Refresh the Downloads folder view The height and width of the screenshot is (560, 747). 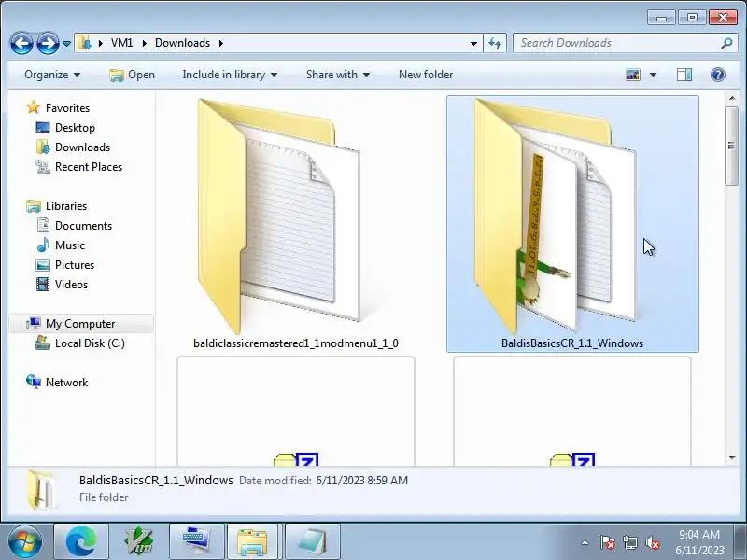[495, 43]
